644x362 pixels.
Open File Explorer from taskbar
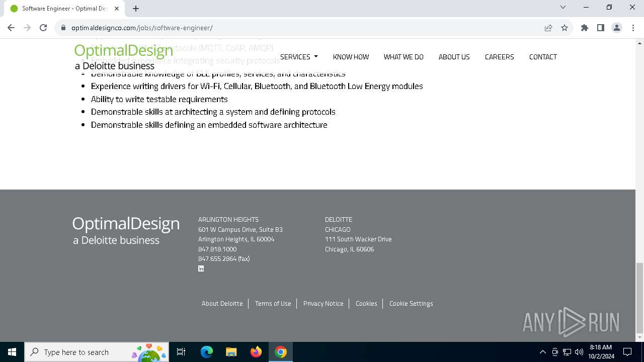(231, 352)
